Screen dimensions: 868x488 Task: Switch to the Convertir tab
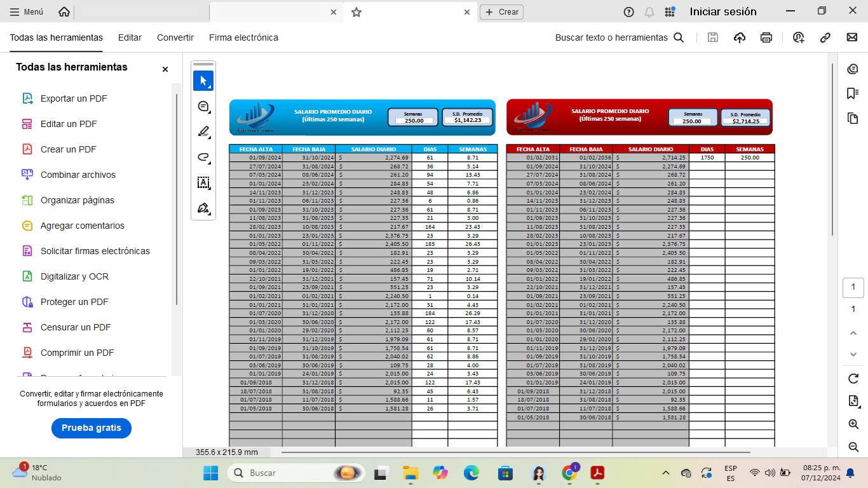(175, 37)
